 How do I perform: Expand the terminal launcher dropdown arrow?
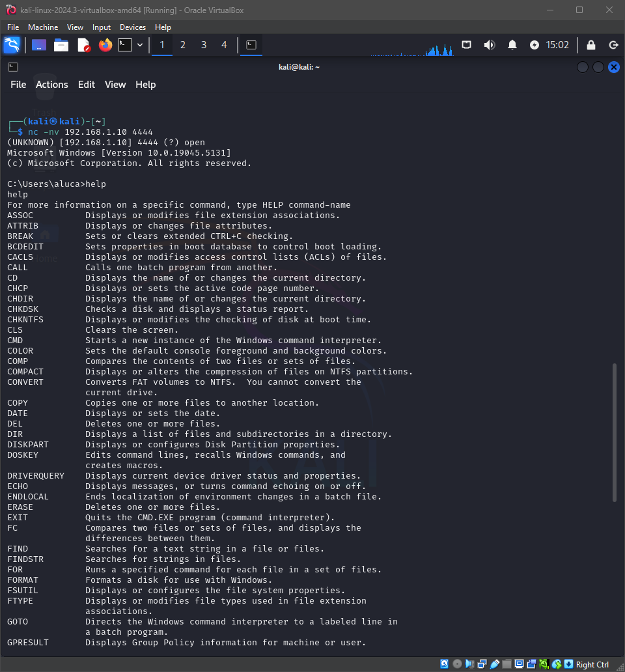tap(140, 45)
